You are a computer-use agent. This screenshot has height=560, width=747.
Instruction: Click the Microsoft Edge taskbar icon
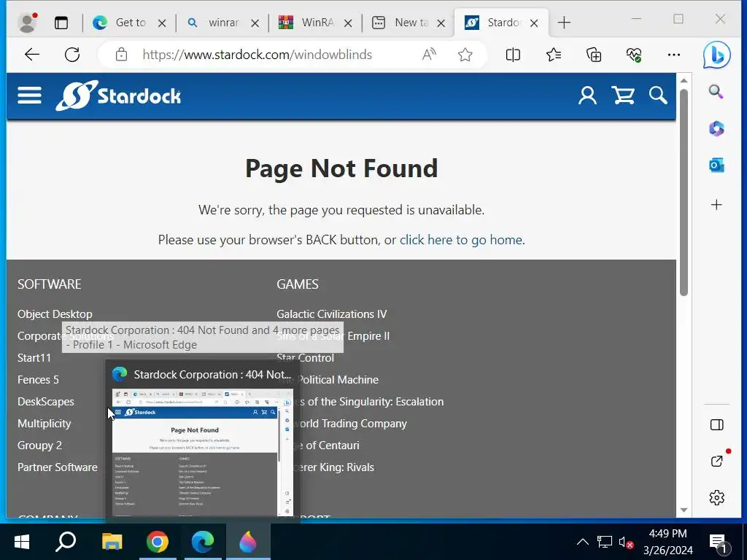(203, 542)
